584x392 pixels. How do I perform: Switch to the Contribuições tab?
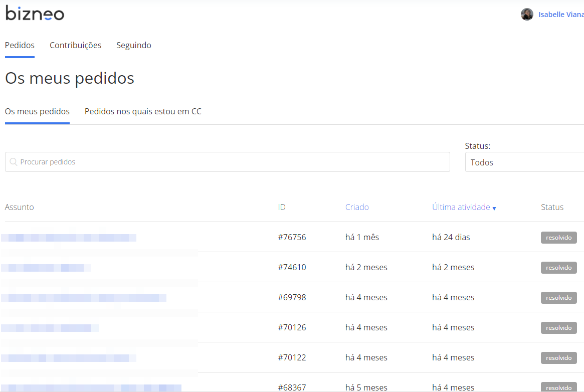click(x=75, y=45)
